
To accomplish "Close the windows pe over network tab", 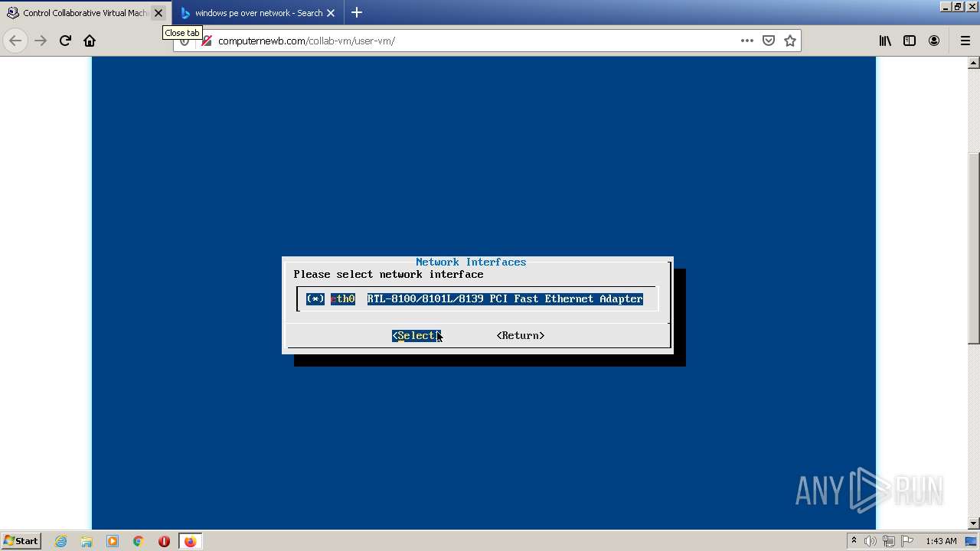I will click(x=331, y=13).
